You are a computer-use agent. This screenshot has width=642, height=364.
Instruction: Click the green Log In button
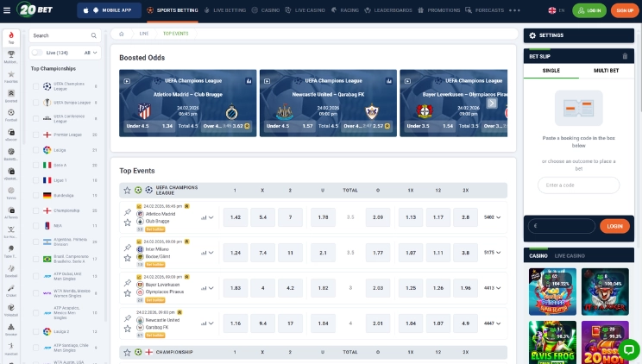click(x=588, y=10)
